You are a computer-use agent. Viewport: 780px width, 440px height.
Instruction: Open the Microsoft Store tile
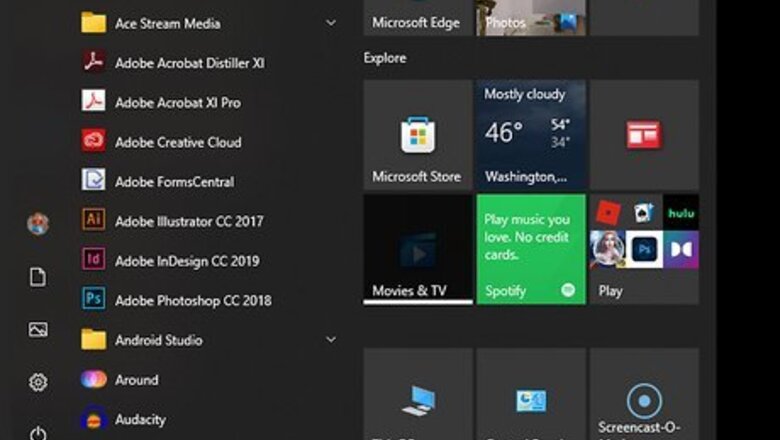click(x=418, y=135)
